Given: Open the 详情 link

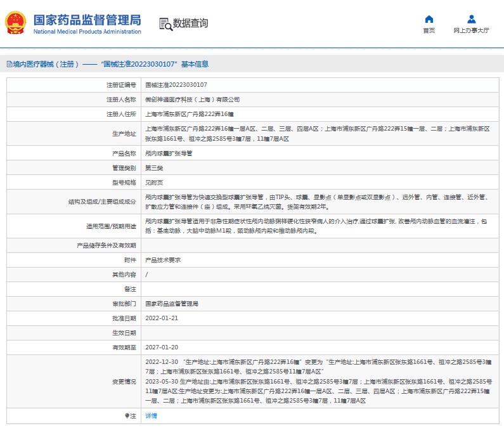Looking at the screenshot, I should click(151, 415).
